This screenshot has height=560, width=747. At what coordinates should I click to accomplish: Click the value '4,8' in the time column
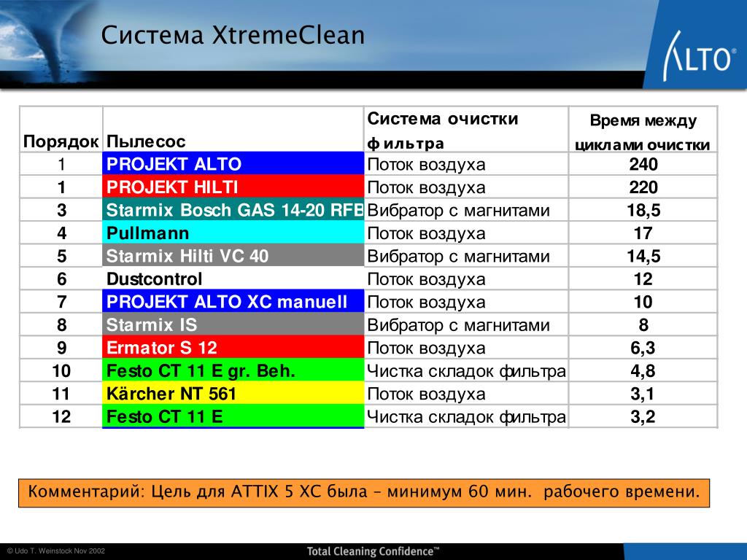pyautogui.click(x=643, y=371)
